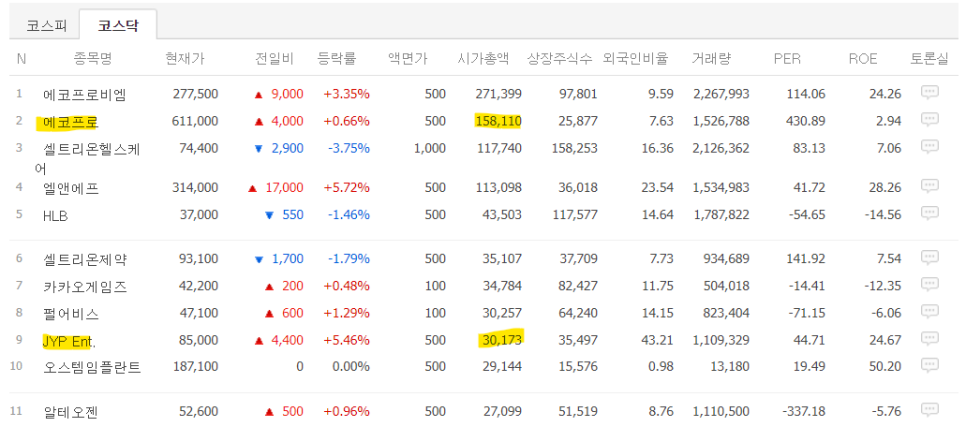
Task: Select ROE value 50.20
Action: click(x=885, y=367)
